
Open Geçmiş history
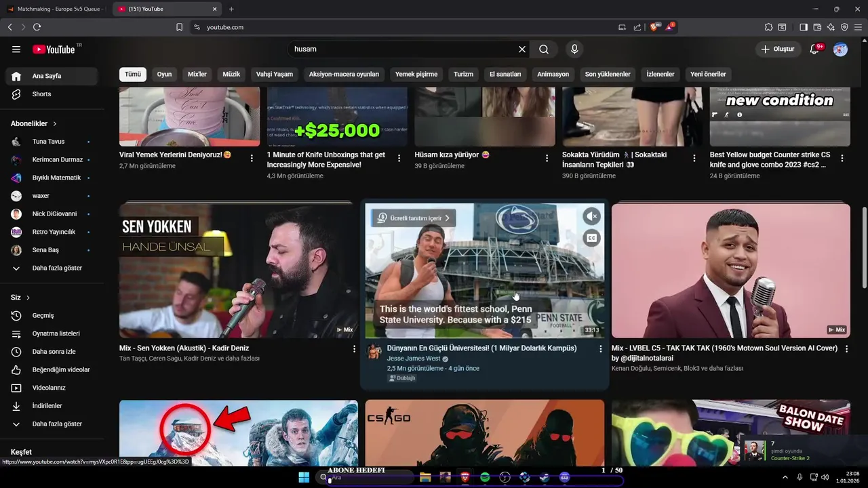pyautogui.click(x=52, y=316)
